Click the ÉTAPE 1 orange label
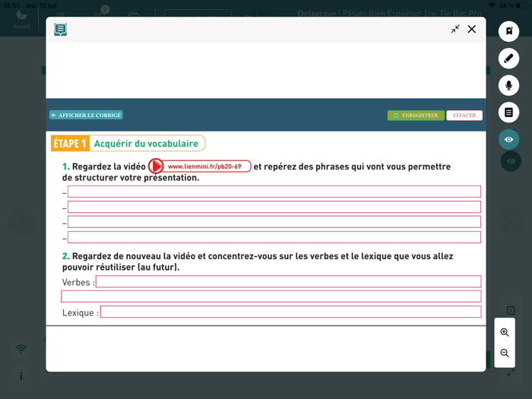 (x=70, y=144)
